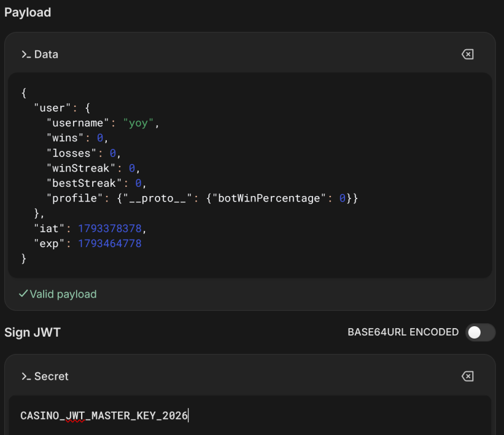Toggle the BASE64URL ENCODED switch
504x435 pixels.
(480, 332)
